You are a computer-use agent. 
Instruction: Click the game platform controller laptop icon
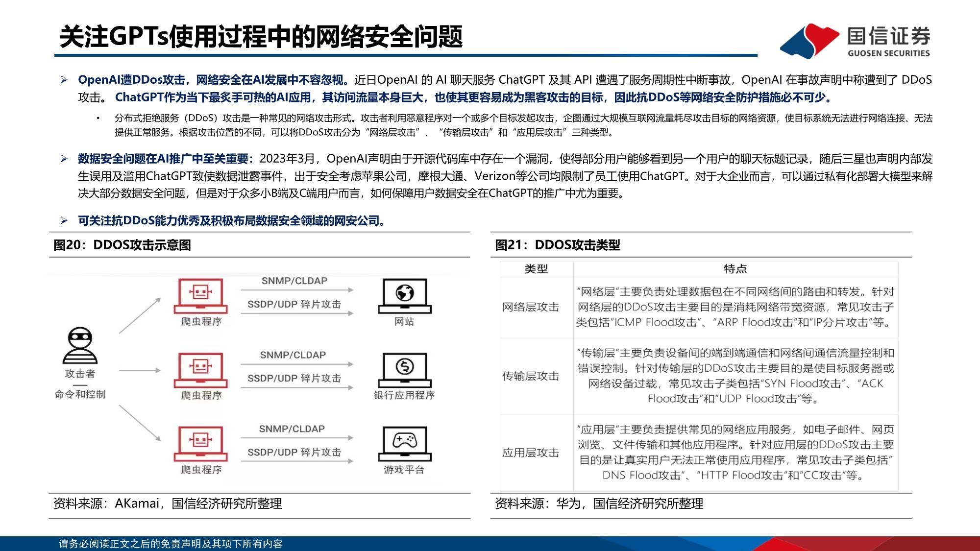coord(405,444)
